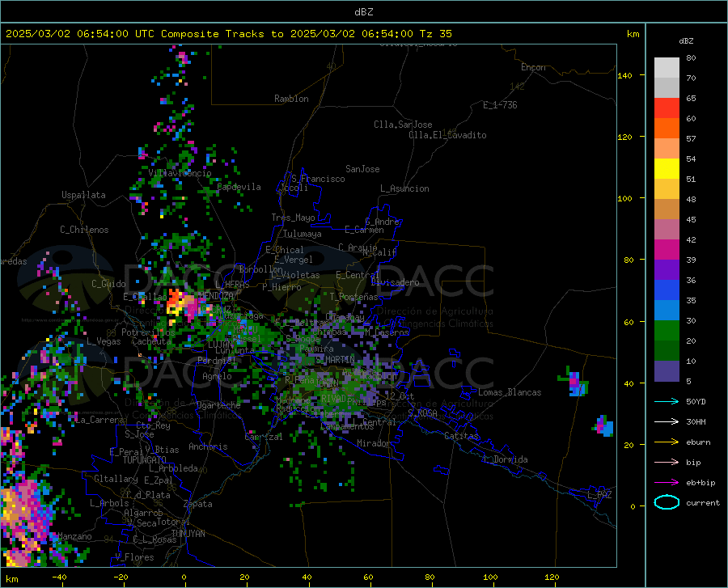The image size is (728, 588).
Task: Click the L_Vegas place label
Action: point(104,341)
